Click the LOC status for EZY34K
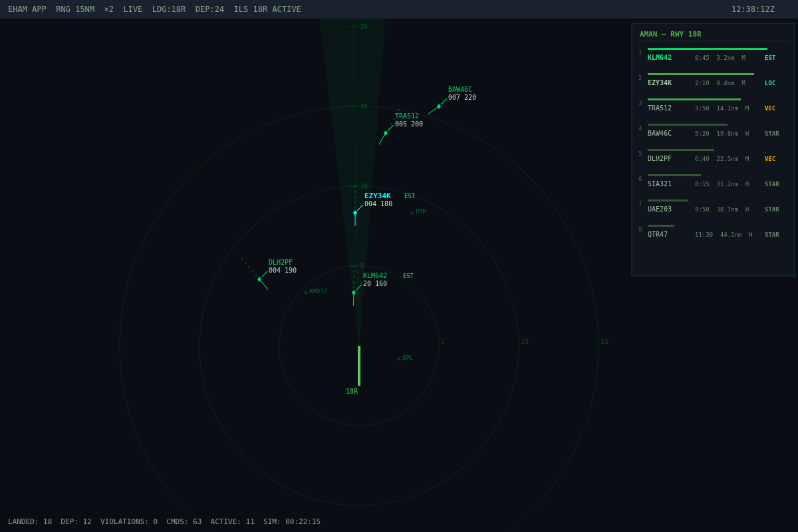798x532 pixels. pos(770,83)
